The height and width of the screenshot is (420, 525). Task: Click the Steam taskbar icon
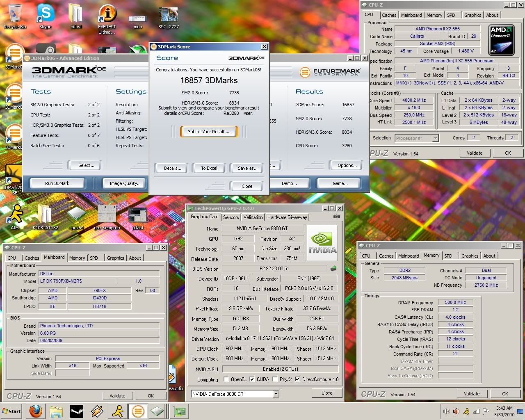pyautogui.click(x=77, y=411)
